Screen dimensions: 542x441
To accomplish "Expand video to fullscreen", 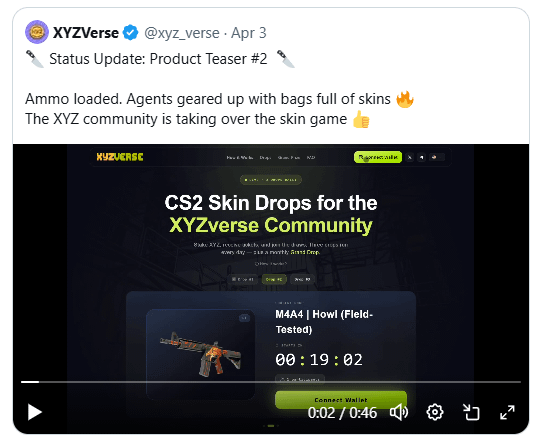I will pyautogui.click(x=507, y=412).
